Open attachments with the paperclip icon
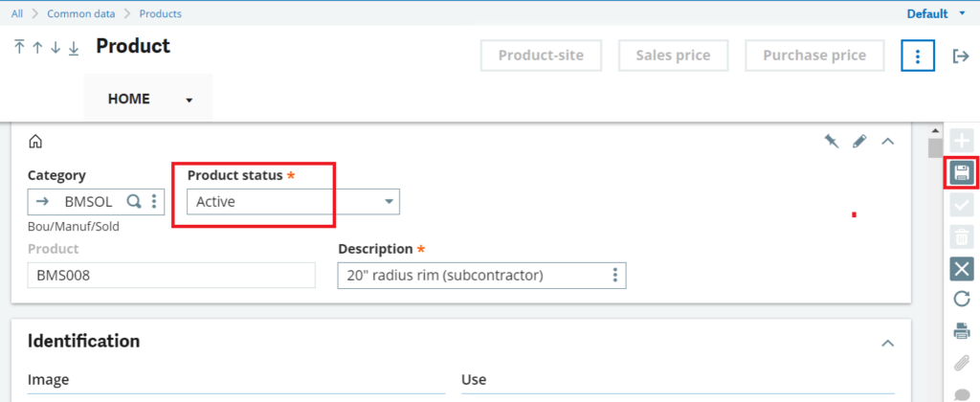This screenshot has width=980, height=402. 962,363
